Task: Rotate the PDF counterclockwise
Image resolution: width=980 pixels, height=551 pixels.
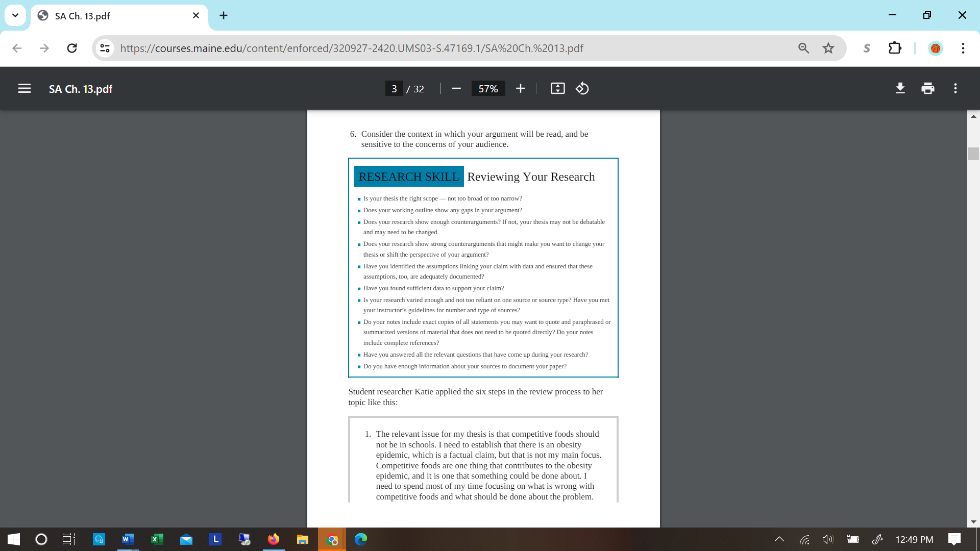Action: click(582, 89)
